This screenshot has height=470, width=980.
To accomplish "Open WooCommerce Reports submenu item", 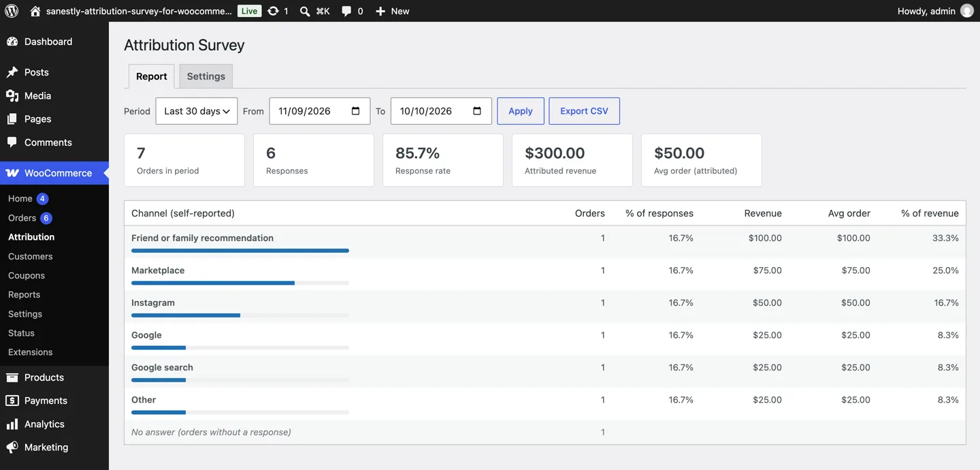I will click(24, 294).
